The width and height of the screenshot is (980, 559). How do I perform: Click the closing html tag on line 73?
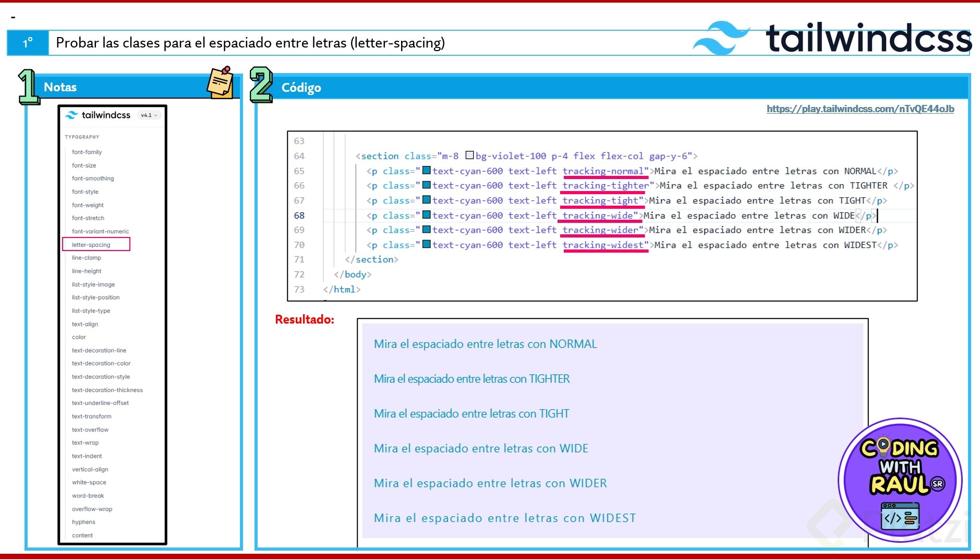click(342, 290)
